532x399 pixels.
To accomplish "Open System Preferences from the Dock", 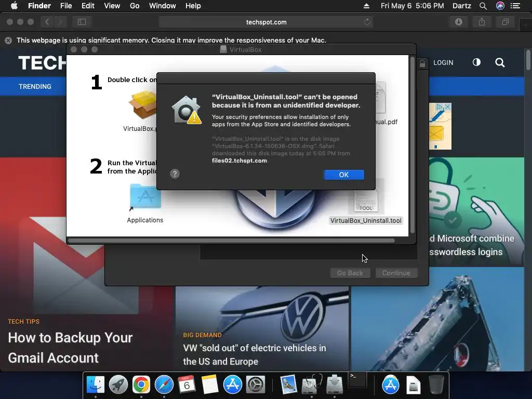I will click(255, 385).
